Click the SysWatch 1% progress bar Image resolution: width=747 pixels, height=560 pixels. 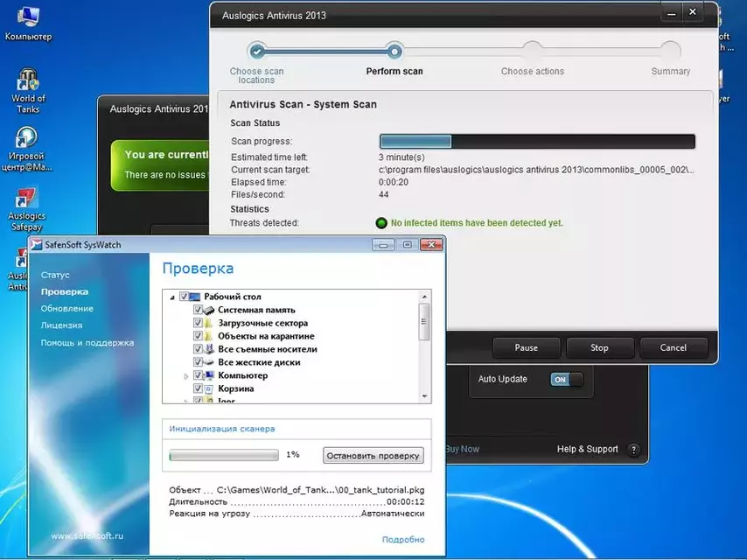pos(224,455)
